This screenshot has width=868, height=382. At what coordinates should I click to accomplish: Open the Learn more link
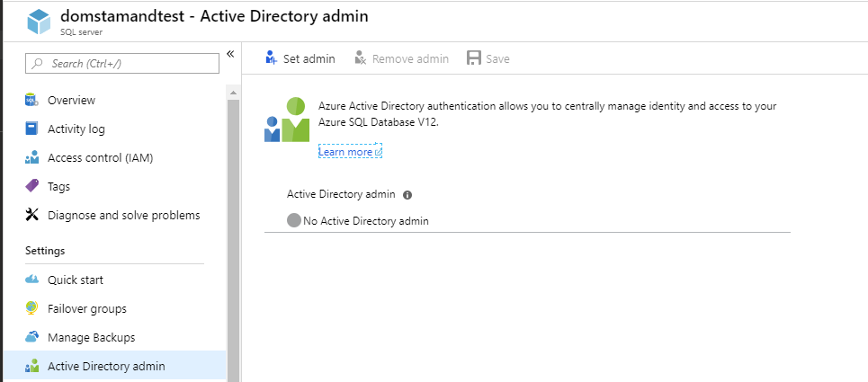(350, 152)
